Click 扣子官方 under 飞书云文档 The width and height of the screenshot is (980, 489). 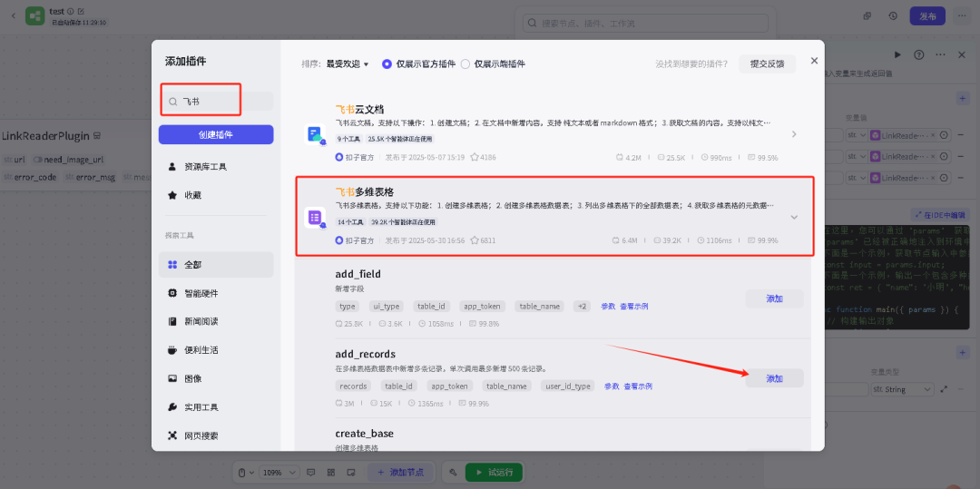pos(355,157)
